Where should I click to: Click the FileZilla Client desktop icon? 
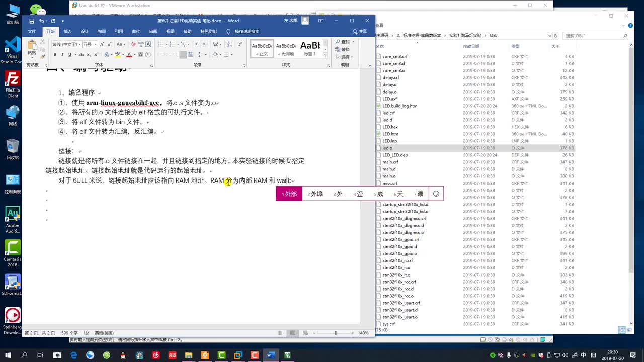[13, 84]
